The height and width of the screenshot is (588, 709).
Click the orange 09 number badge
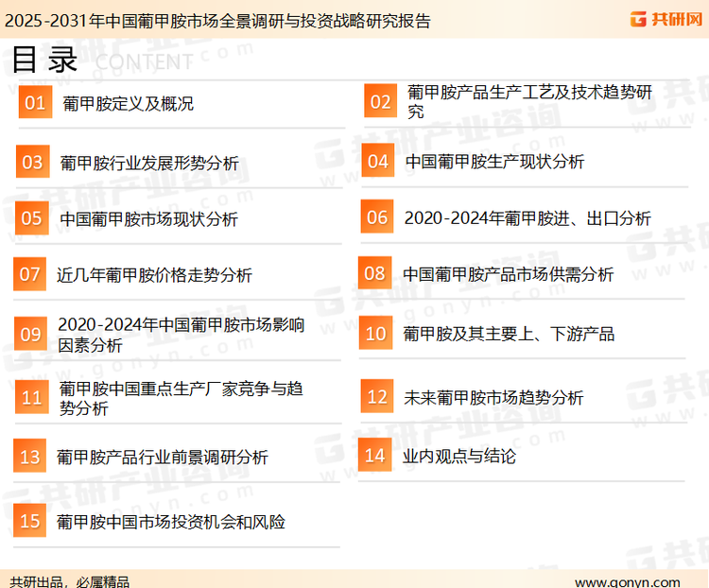pyautogui.click(x=31, y=334)
